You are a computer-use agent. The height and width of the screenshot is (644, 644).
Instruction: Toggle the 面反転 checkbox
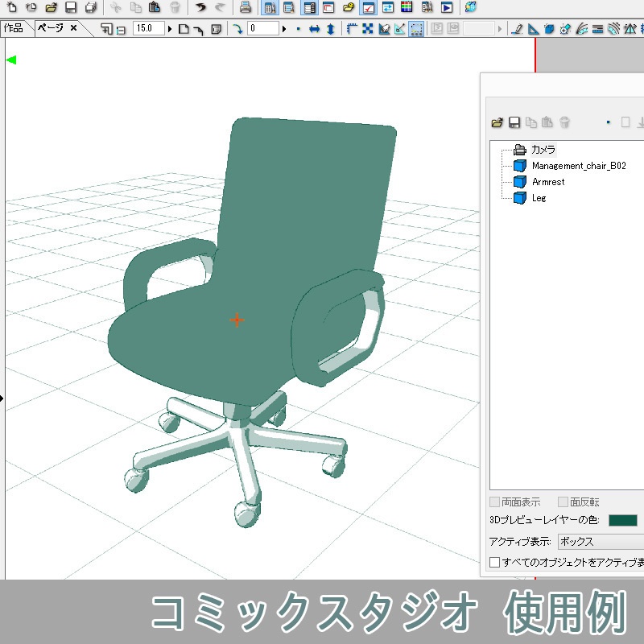[562, 501]
